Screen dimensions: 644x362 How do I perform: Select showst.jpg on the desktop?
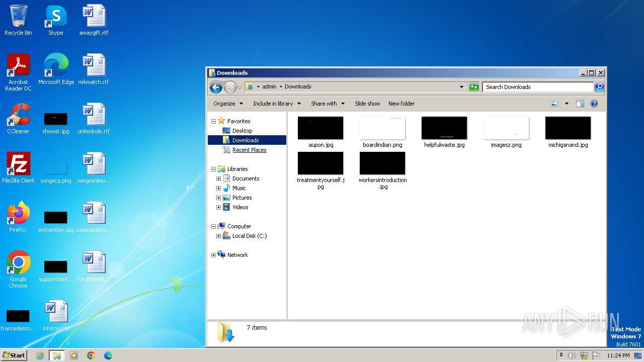pos(56,123)
